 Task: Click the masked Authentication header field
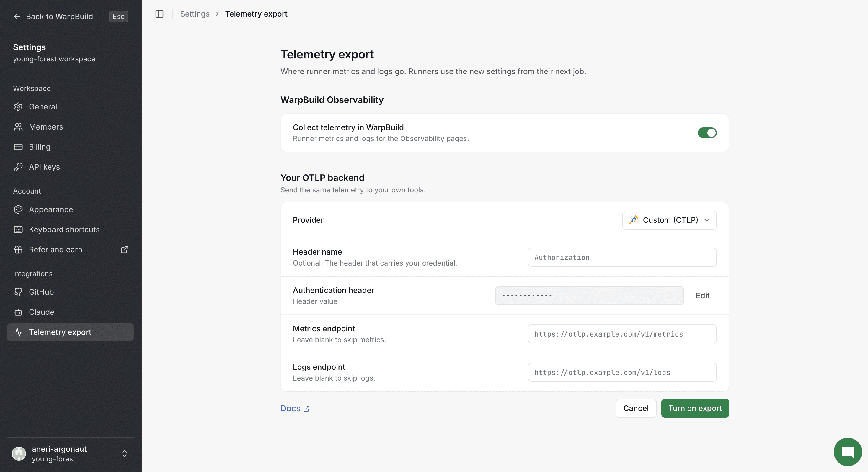[589, 296]
